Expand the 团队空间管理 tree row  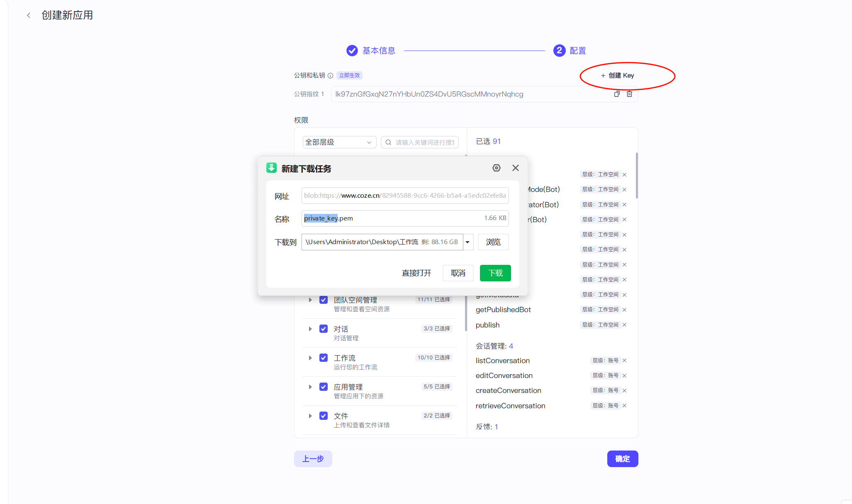coord(310,300)
